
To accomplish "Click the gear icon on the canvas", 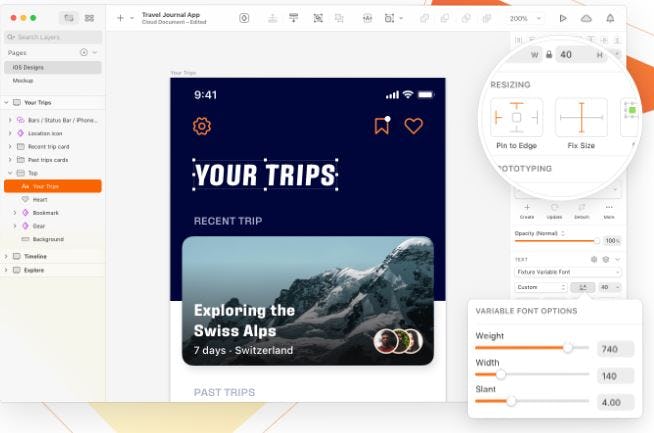I will [x=202, y=126].
